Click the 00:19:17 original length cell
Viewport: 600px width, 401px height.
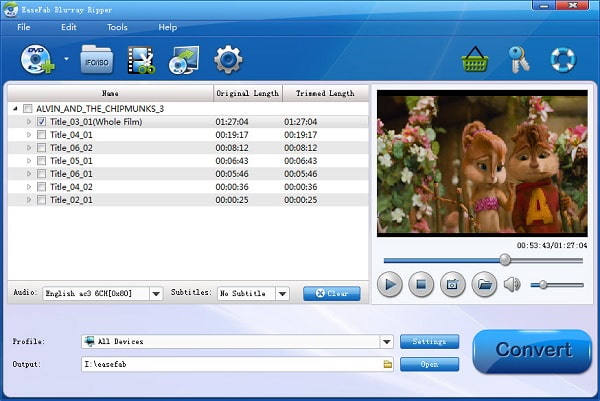click(232, 135)
